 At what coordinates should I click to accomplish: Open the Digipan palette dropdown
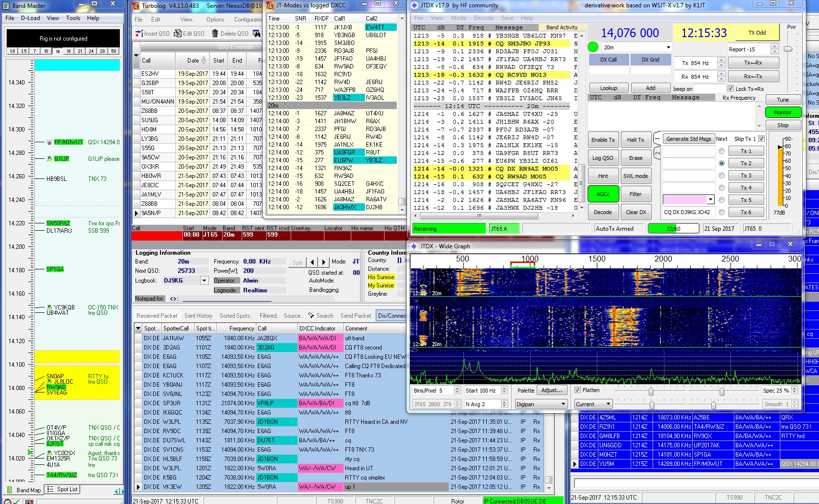coord(563,404)
